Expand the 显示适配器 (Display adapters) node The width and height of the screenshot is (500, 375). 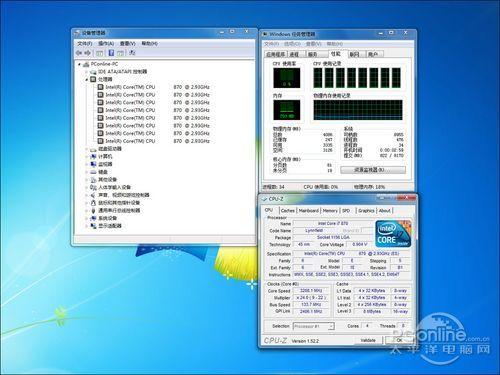click(87, 226)
